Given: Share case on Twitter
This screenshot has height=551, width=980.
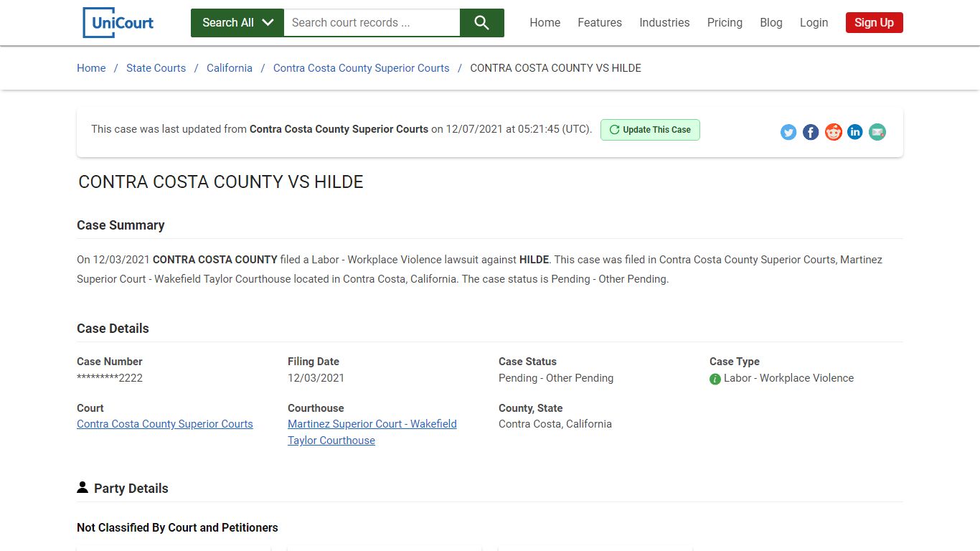Looking at the screenshot, I should (x=788, y=132).
